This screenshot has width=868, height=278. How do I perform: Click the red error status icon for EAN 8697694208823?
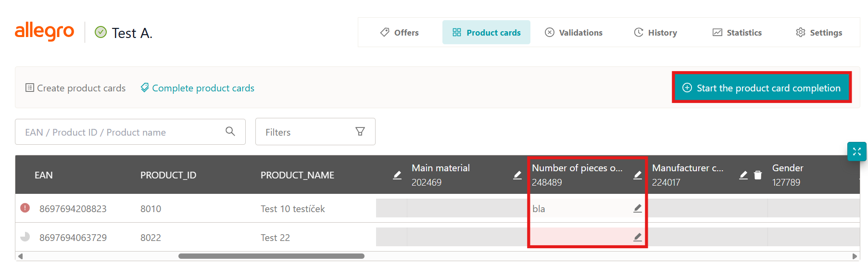click(25, 208)
